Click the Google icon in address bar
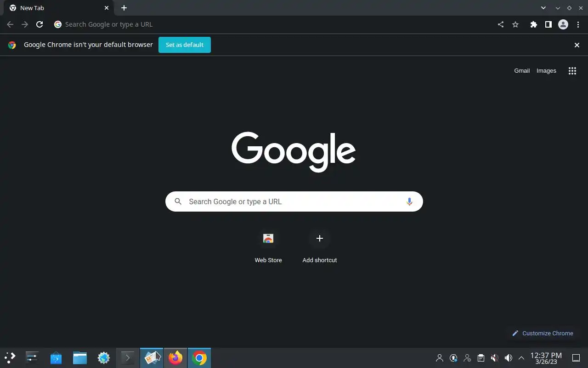 pos(58,24)
